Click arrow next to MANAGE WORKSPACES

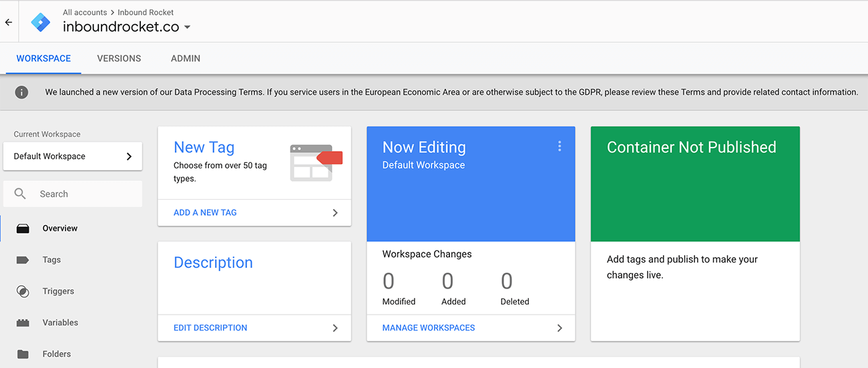point(560,328)
